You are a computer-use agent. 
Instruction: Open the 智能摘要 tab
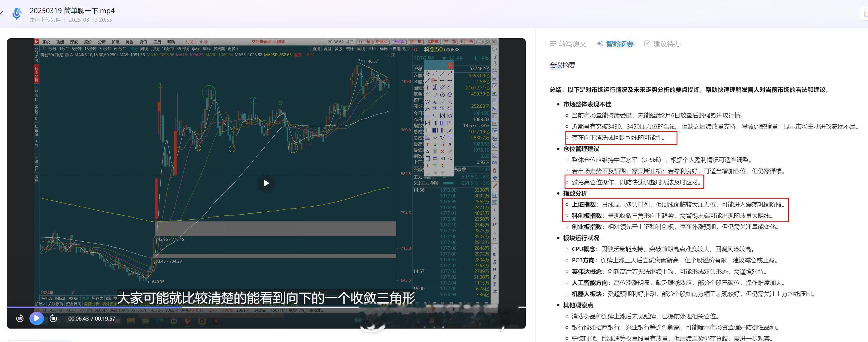click(615, 44)
